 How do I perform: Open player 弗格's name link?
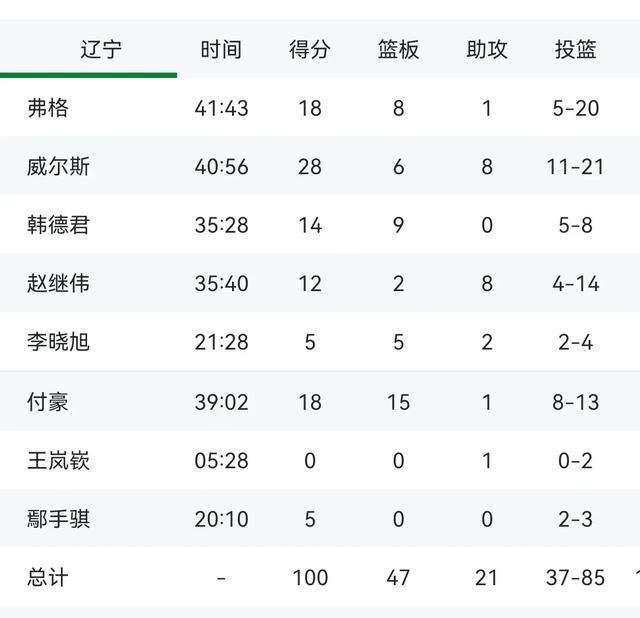point(48,108)
